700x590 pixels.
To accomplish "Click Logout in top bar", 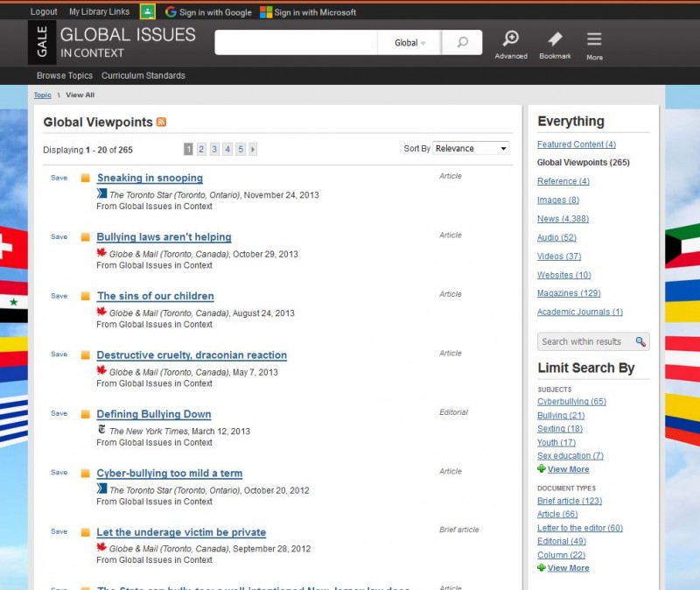I will [43, 11].
